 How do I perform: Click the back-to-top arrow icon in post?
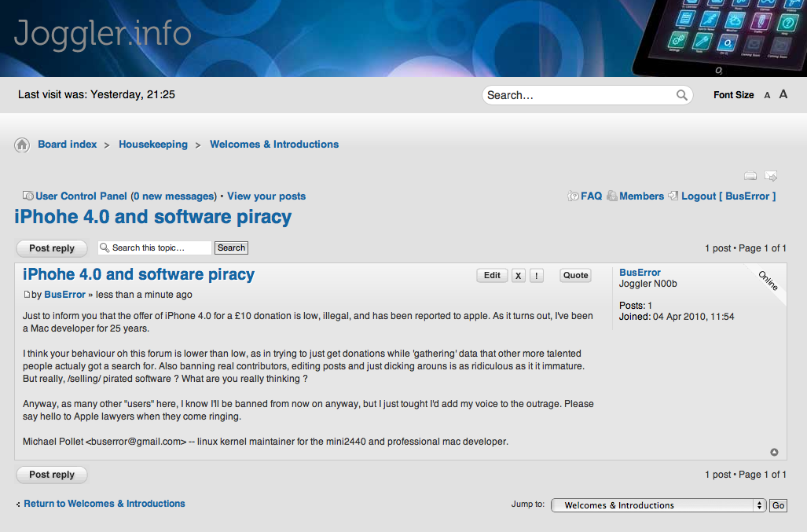(774, 453)
